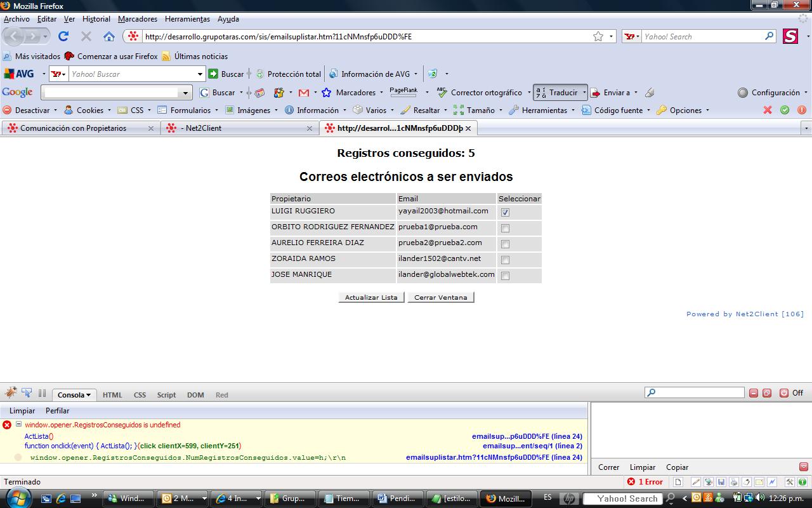Image resolution: width=812 pixels, height=508 pixels.
Task: Open the Configuración dropdown in the Google toolbar
Action: pyautogui.click(x=773, y=93)
